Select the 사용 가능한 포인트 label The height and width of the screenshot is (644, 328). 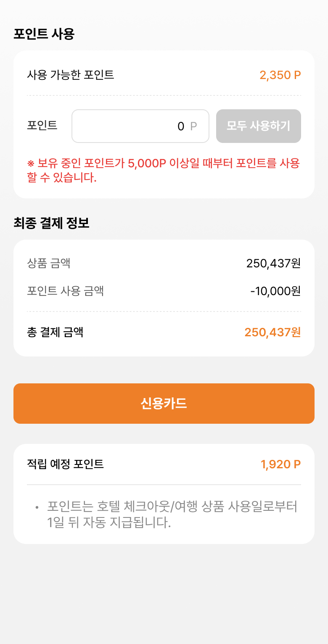tap(71, 75)
